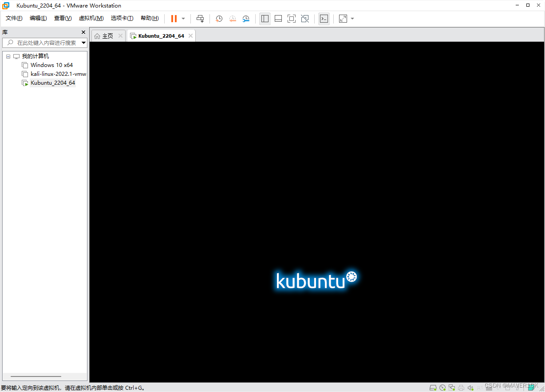The image size is (545, 392).
Task: Click the home icon on the 主页 tab
Action: click(97, 36)
